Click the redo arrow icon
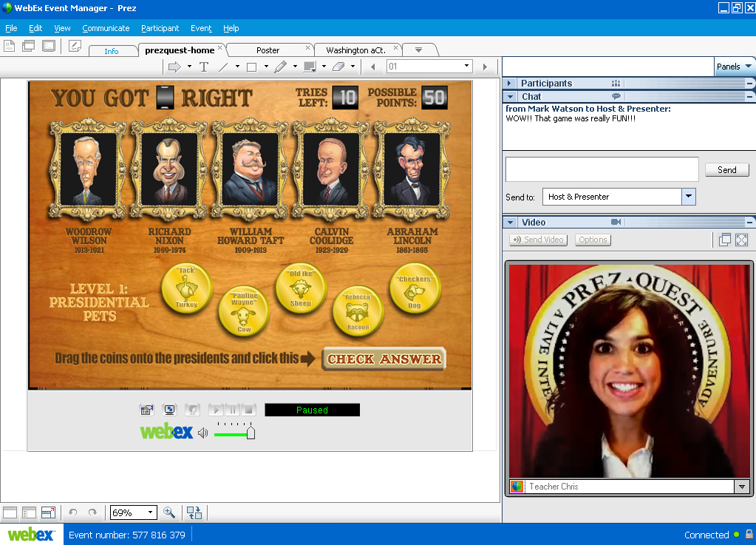 92,512
